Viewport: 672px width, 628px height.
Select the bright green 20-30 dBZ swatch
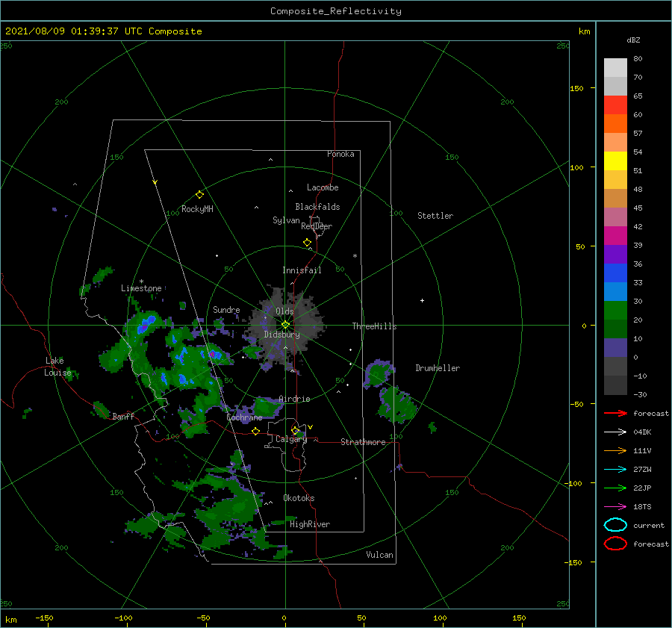(615, 311)
